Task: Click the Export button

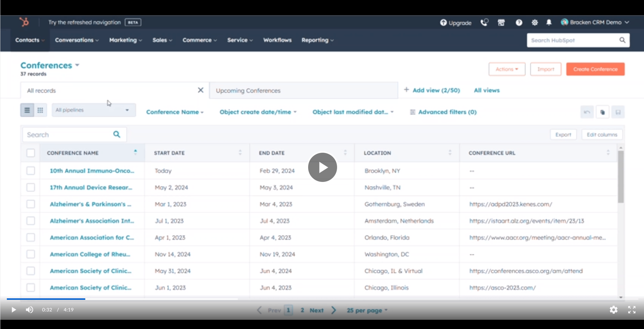Action: click(563, 135)
